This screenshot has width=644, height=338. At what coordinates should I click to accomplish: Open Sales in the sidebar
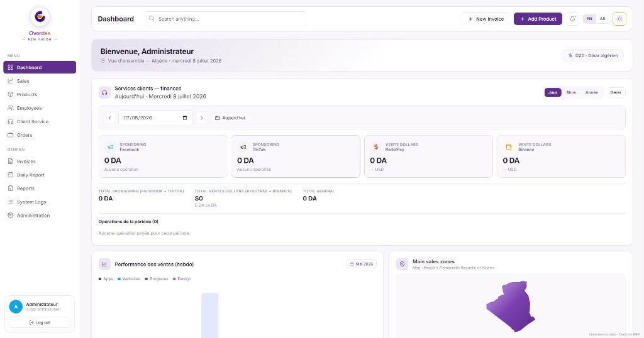pyautogui.click(x=40, y=81)
